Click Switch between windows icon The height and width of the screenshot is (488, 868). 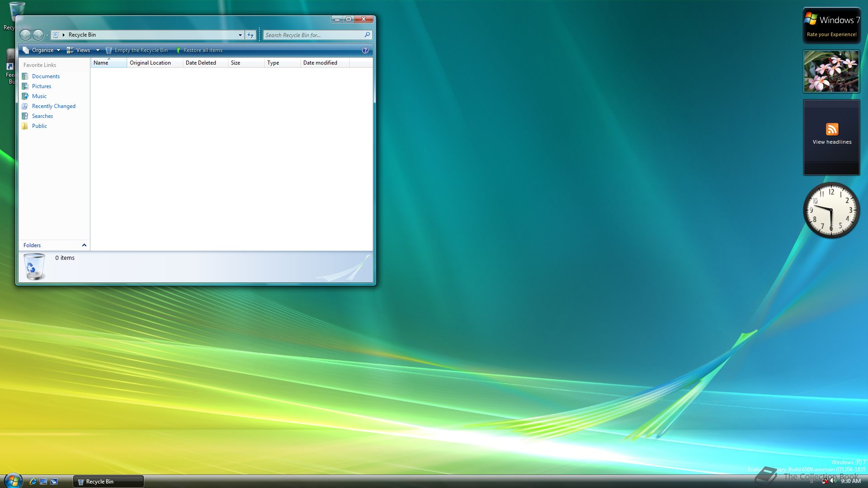[x=54, y=482]
